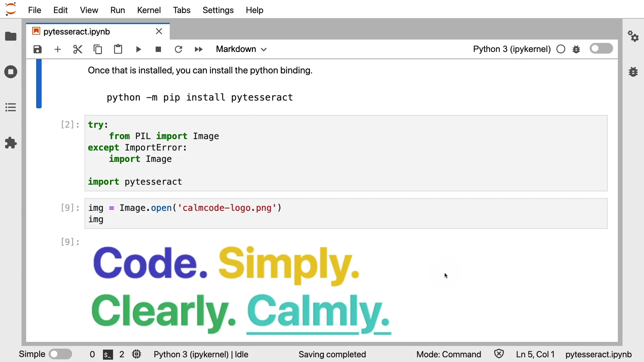Viewport: 644px width, 362px height.
Task: Run the selected cell with play icon
Action: point(139,50)
